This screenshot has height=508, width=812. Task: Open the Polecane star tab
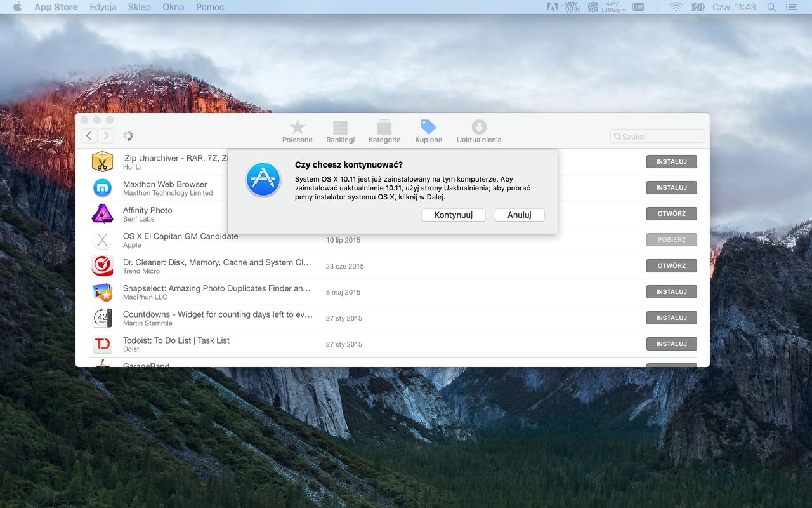297,131
